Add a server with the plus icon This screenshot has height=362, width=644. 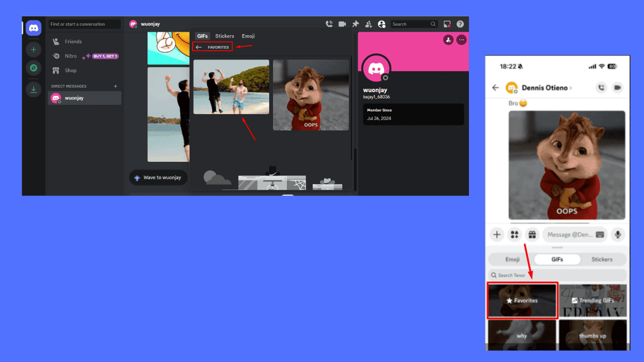tap(34, 49)
